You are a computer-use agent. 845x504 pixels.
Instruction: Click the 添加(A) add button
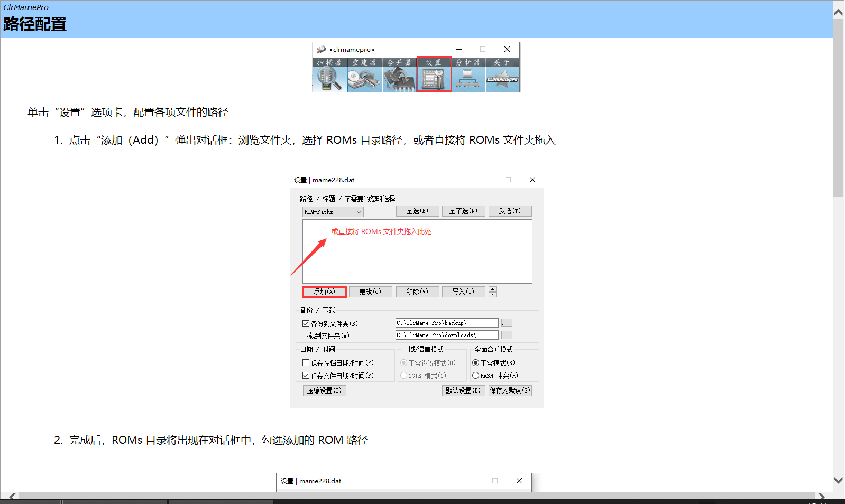tap(324, 292)
